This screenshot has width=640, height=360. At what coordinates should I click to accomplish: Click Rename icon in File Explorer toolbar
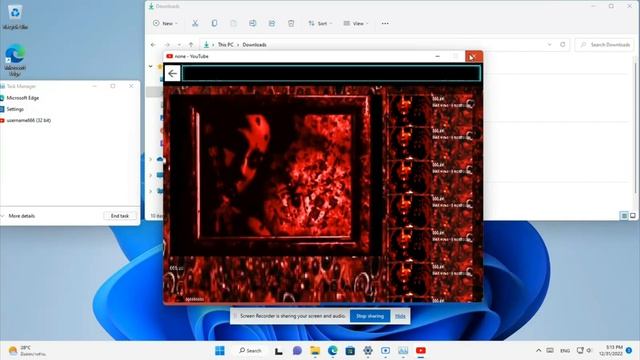coord(253,23)
